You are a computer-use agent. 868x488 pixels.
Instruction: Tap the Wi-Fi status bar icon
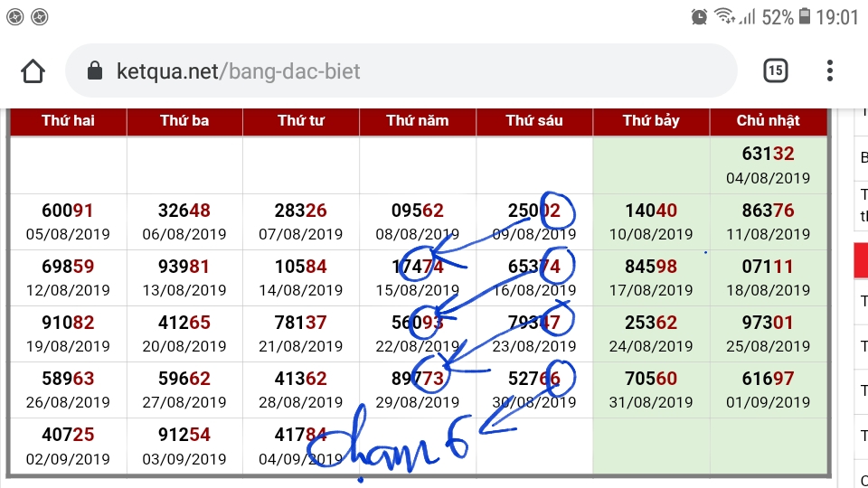click(x=724, y=16)
